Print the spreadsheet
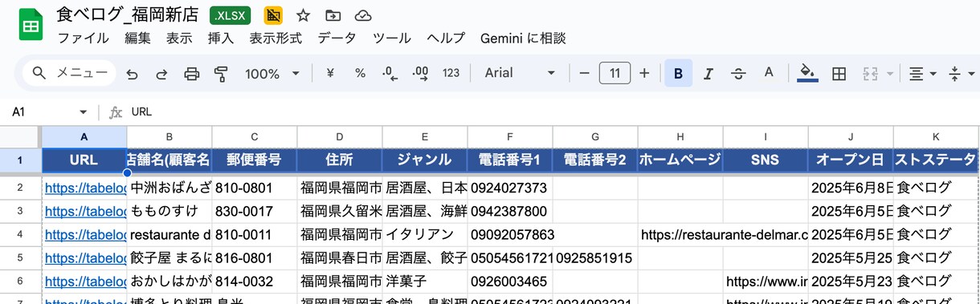This screenshot has width=980, height=304. point(192,74)
